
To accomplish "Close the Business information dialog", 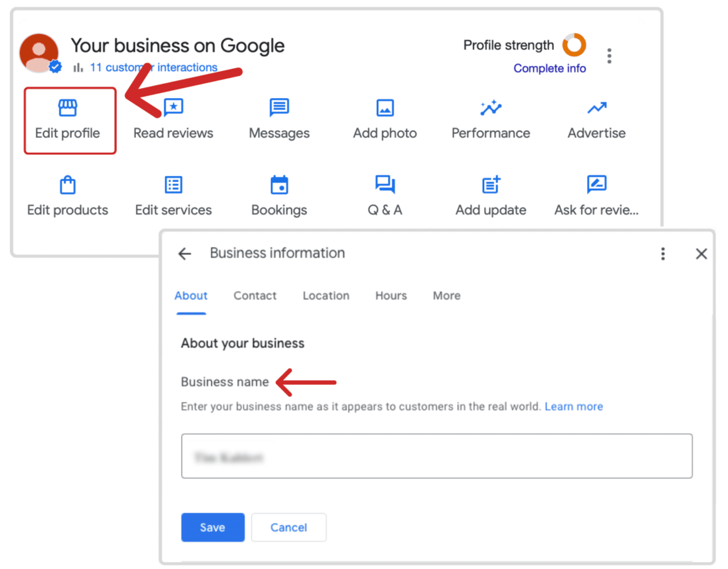I will pyautogui.click(x=702, y=254).
